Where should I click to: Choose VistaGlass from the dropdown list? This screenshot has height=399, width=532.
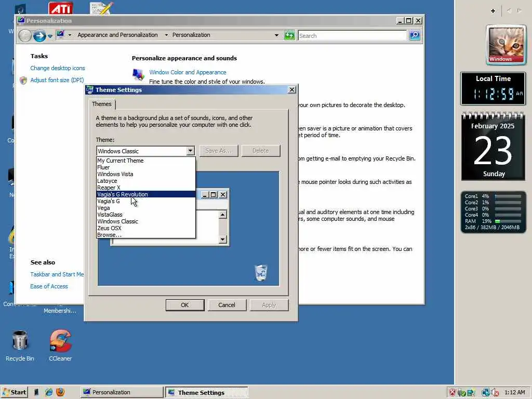click(146, 215)
